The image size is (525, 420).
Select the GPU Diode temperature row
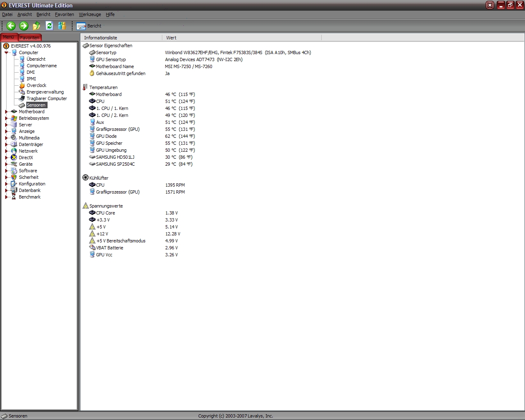coord(142,136)
